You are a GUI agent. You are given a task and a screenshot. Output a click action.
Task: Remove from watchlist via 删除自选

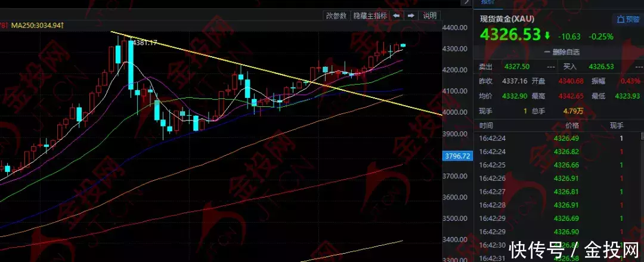coord(565,52)
